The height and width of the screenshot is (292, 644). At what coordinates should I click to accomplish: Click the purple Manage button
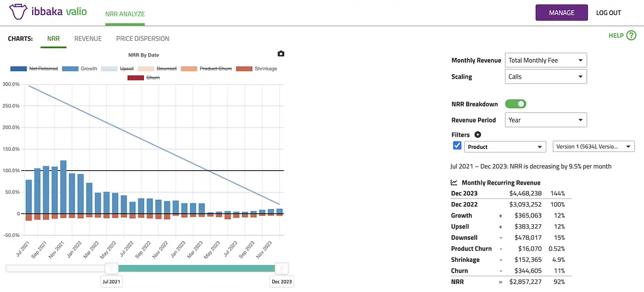(x=561, y=13)
